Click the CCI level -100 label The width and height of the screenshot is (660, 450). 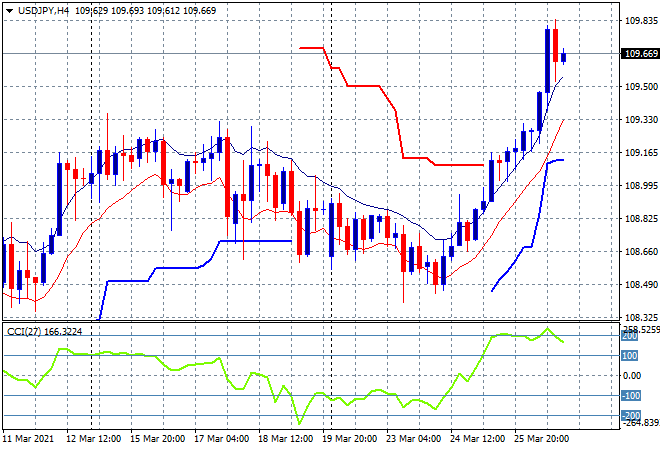coord(631,396)
